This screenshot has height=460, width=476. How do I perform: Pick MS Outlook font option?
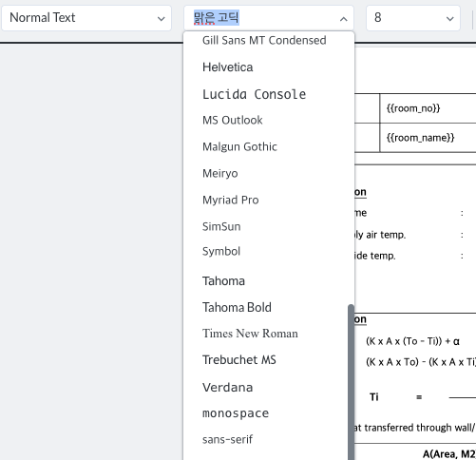233,120
